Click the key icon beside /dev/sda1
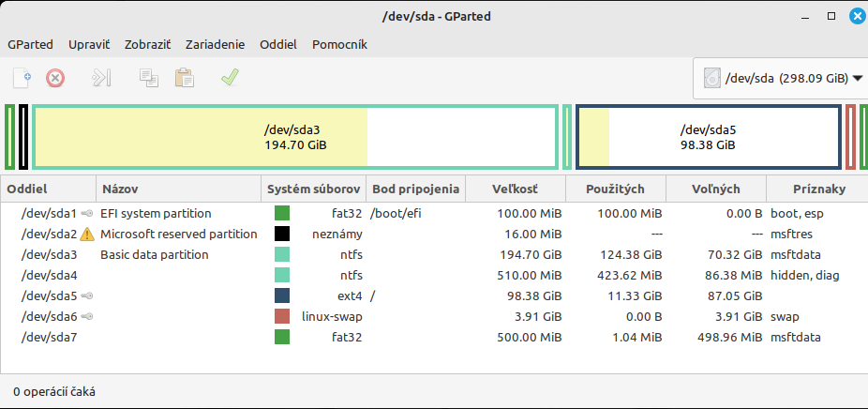 87,214
